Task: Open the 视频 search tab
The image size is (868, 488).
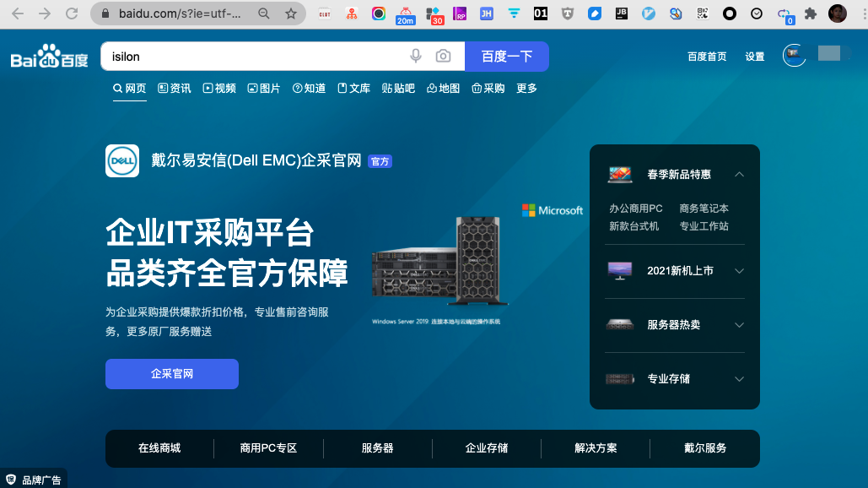Action: [x=219, y=88]
